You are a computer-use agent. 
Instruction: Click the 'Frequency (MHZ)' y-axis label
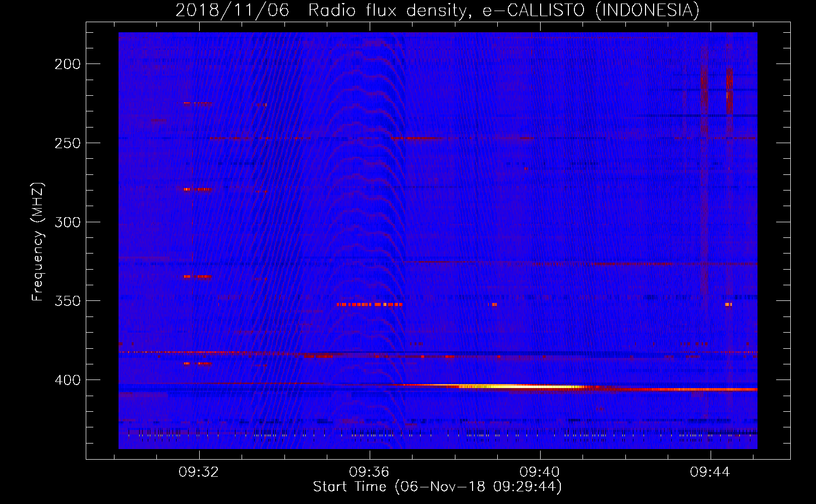38,242
